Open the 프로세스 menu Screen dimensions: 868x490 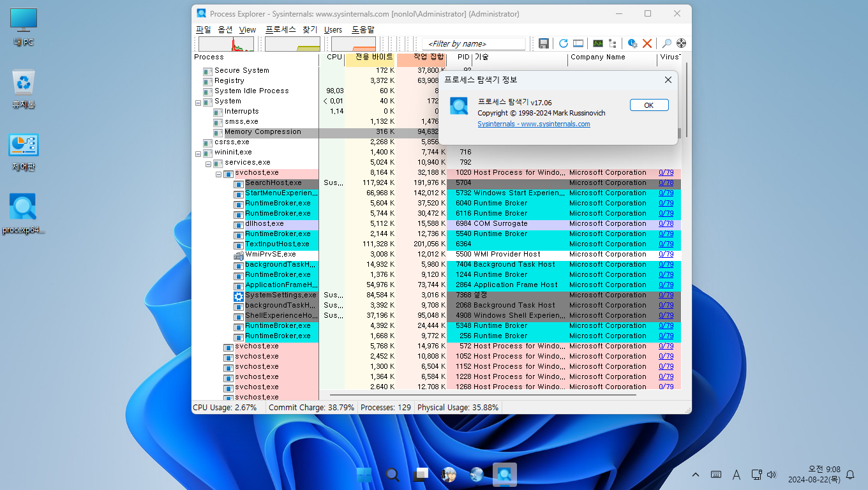[281, 30]
